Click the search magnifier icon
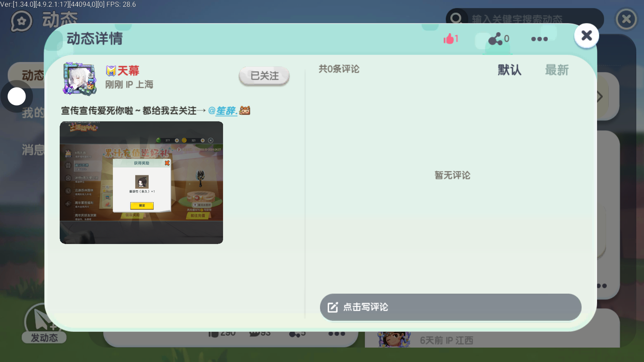 pos(456,18)
